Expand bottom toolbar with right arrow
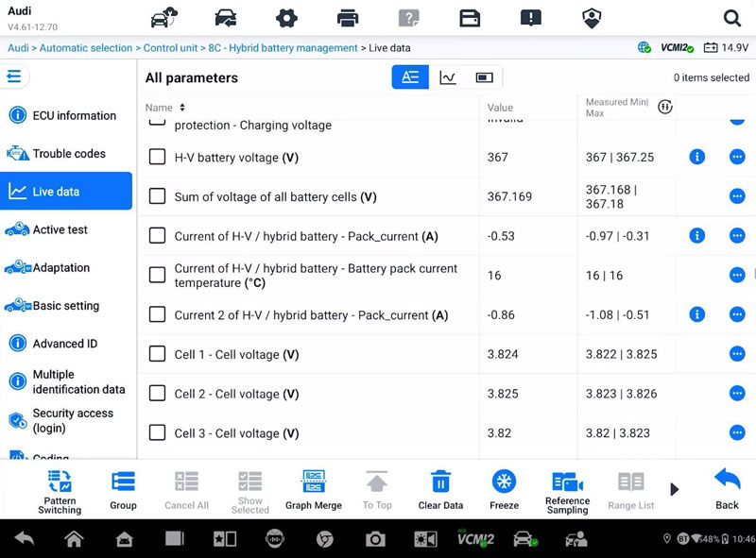The image size is (756, 558). (x=675, y=489)
